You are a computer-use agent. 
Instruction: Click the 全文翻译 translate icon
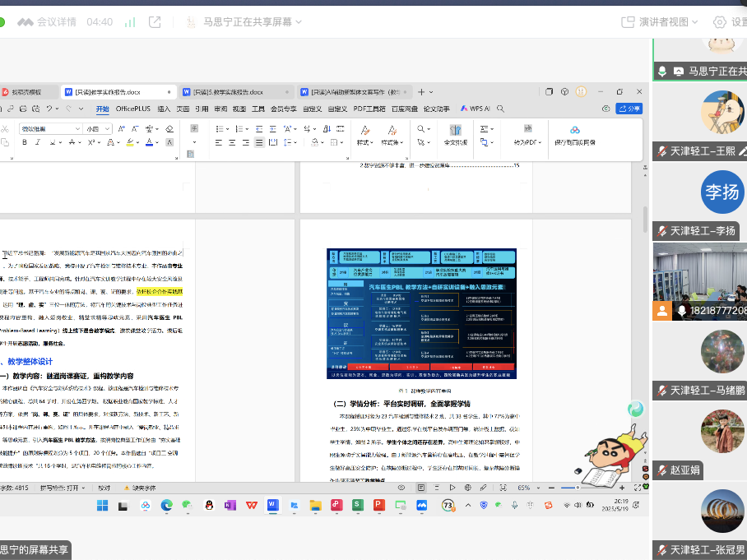click(456, 131)
